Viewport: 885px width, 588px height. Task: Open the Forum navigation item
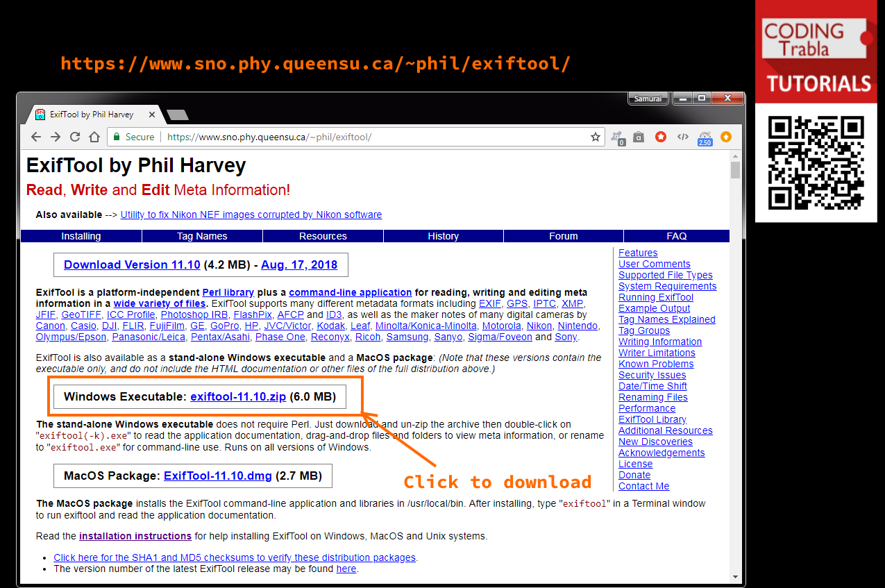click(x=564, y=236)
